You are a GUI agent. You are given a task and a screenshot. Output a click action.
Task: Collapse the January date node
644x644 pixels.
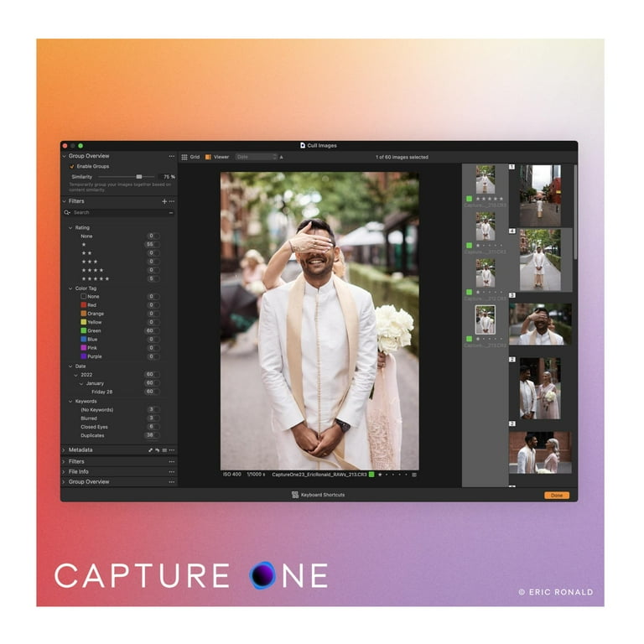(x=81, y=383)
